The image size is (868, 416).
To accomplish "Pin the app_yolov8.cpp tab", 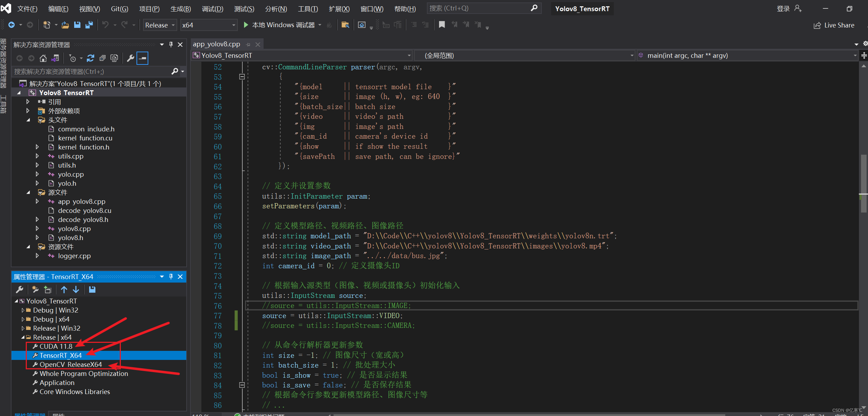I will coord(248,45).
